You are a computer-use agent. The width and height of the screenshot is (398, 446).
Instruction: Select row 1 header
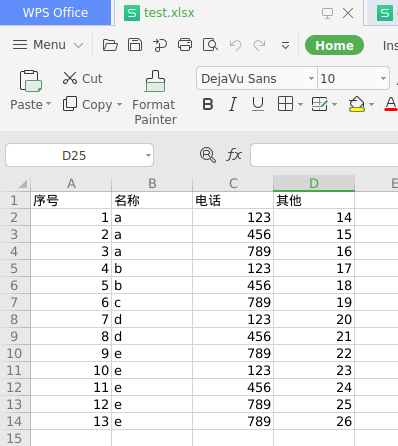(15, 200)
